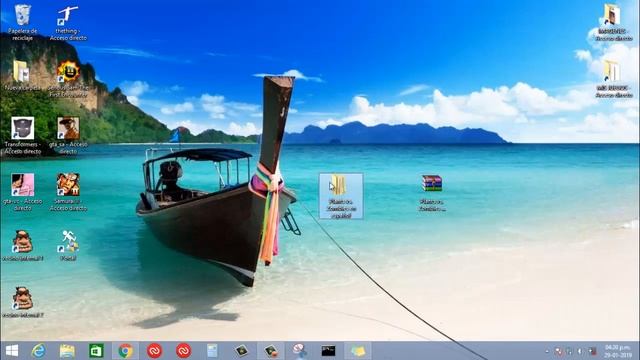Viewport: 640px width, 360px height.
Task: Select the highlighted Plants vs. Zombies folder
Action: 341,196
